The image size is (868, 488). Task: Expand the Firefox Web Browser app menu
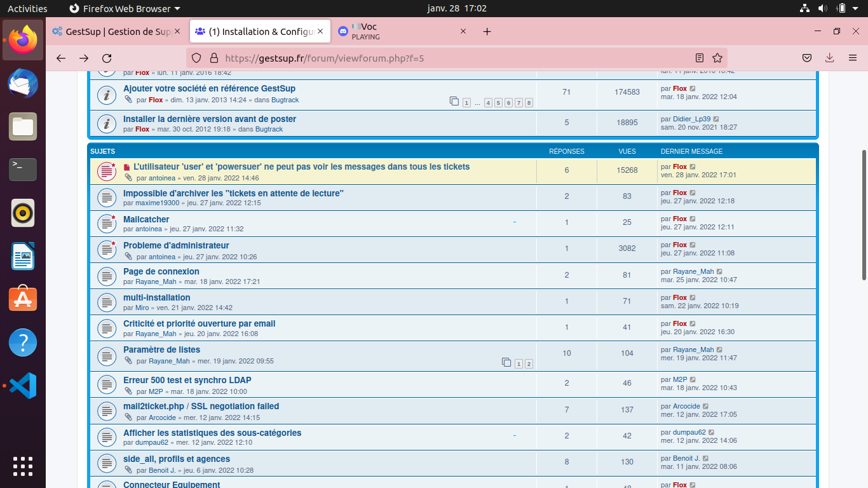[125, 8]
